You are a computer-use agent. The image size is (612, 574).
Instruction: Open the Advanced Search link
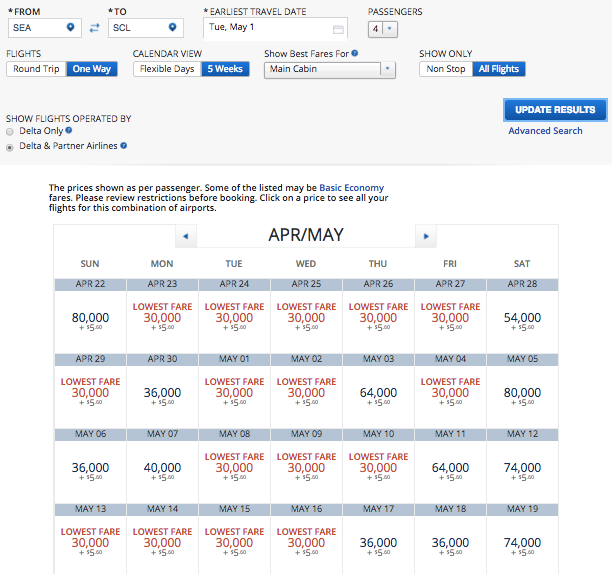(x=545, y=131)
